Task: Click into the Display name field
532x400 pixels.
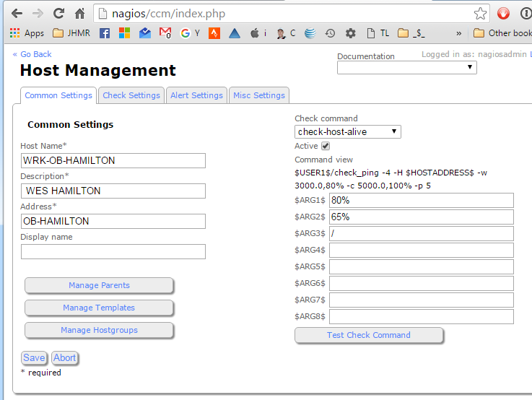Action: click(x=113, y=251)
